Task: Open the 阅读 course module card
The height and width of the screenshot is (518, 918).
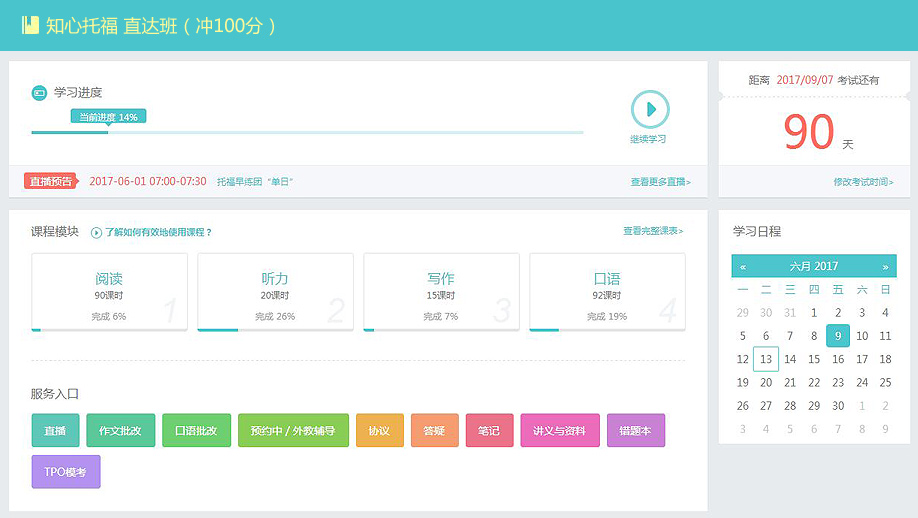Action: tap(109, 291)
